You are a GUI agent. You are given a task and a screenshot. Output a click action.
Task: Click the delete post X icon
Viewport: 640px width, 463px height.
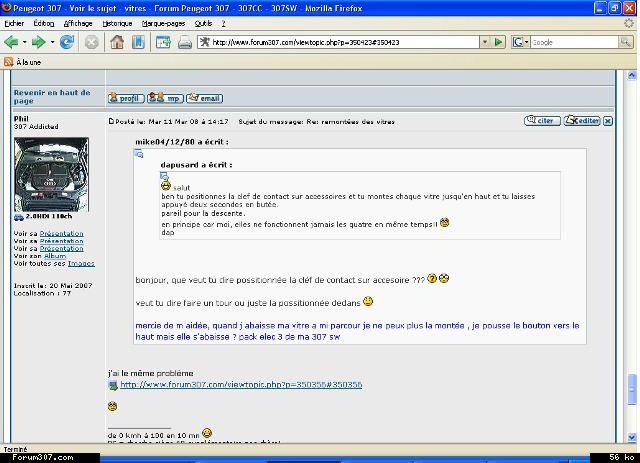[608, 121]
